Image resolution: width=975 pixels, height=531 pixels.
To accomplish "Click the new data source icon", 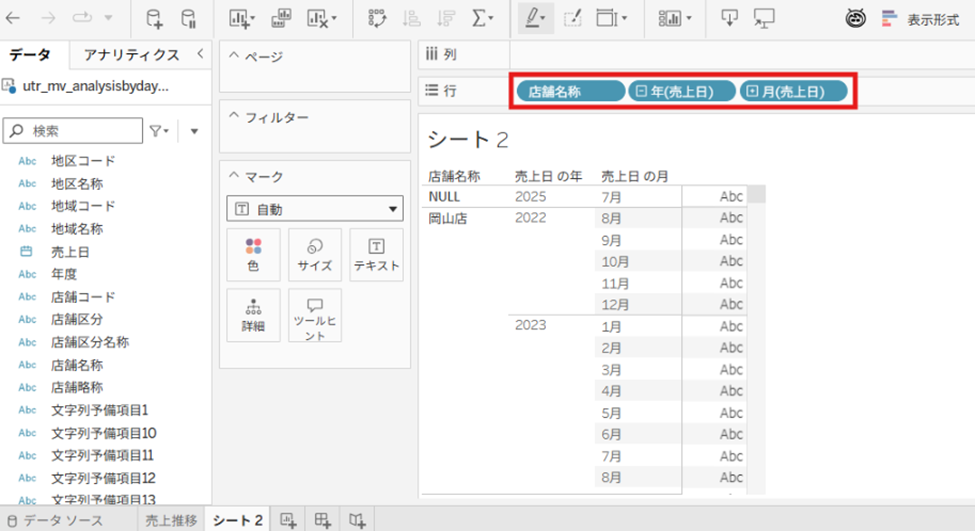I will click(x=154, y=19).
